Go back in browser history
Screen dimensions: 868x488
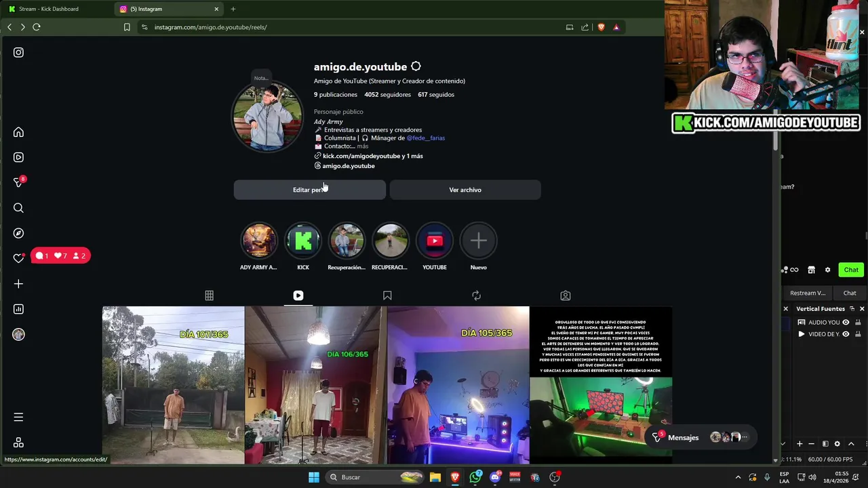tap(9, 27)
